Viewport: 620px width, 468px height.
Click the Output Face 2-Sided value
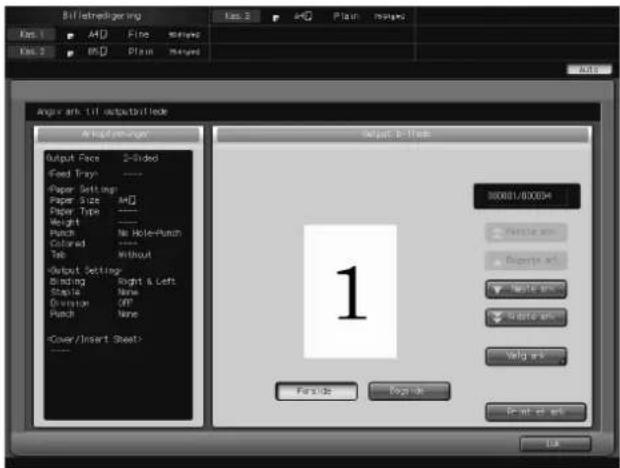point(140,159)
